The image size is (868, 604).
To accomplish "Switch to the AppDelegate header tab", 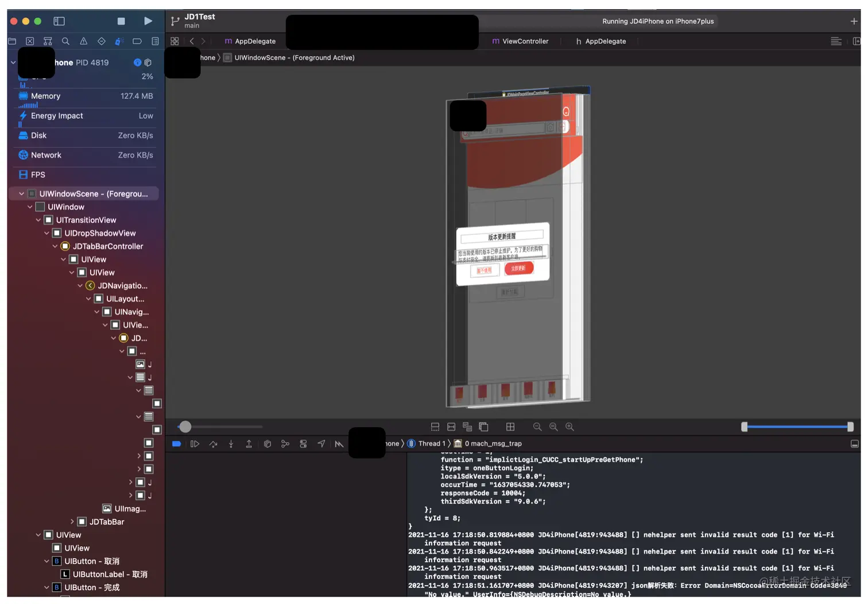I will [601, 41].
